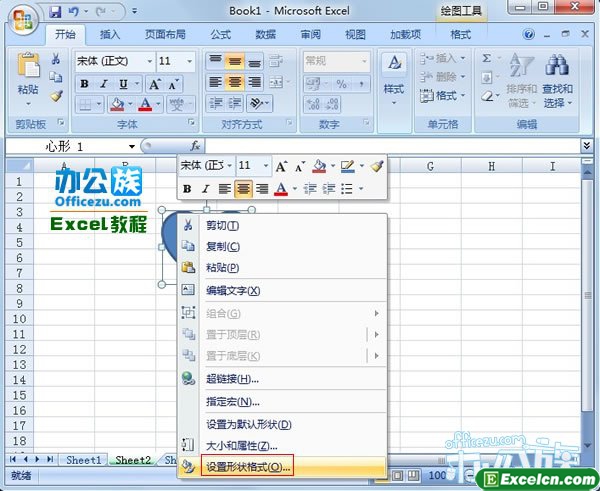Viewport: 600px width, 491px height.
Task: Toggle Bold in the mini toolbar
Action: tap(187, 189)
